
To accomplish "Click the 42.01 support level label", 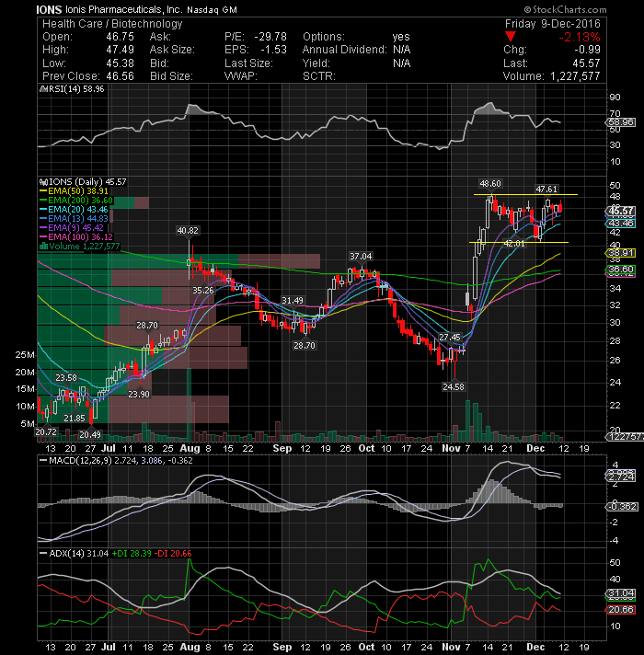I will click(x=513, y=244).
